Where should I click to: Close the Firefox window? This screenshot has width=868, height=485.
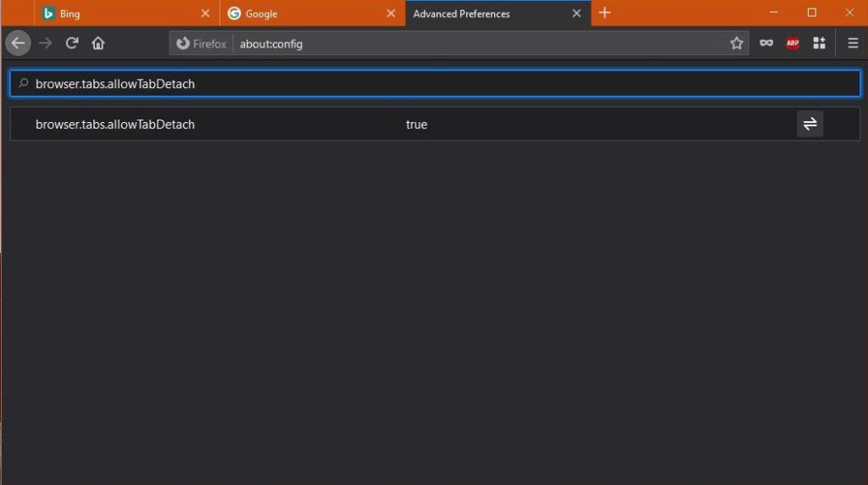coord(849,12)
